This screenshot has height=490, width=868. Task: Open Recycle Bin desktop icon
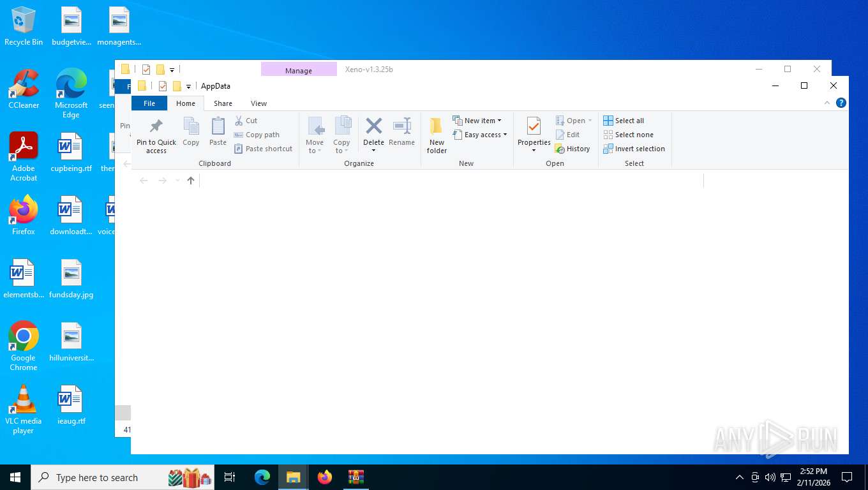[24, 27]
